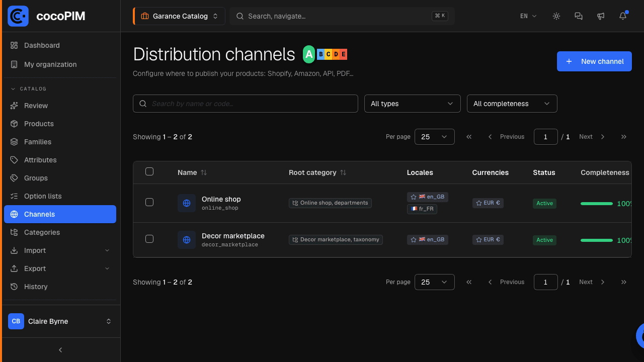644x362 pixels.
Task: Open Categories in the sidebar
Action: [60, 232]
